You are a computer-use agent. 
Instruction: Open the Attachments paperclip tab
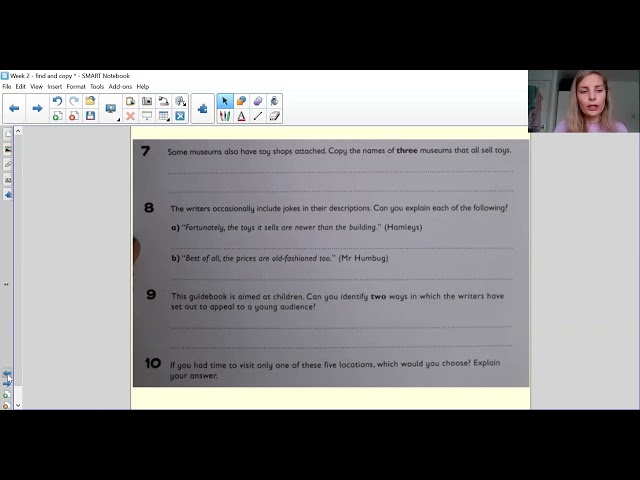pos(8,164)
